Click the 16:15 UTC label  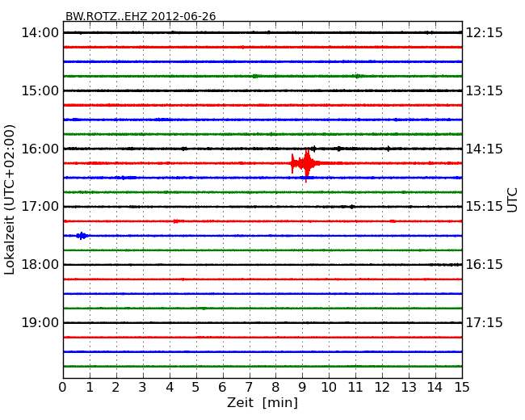tap(485, 265)
